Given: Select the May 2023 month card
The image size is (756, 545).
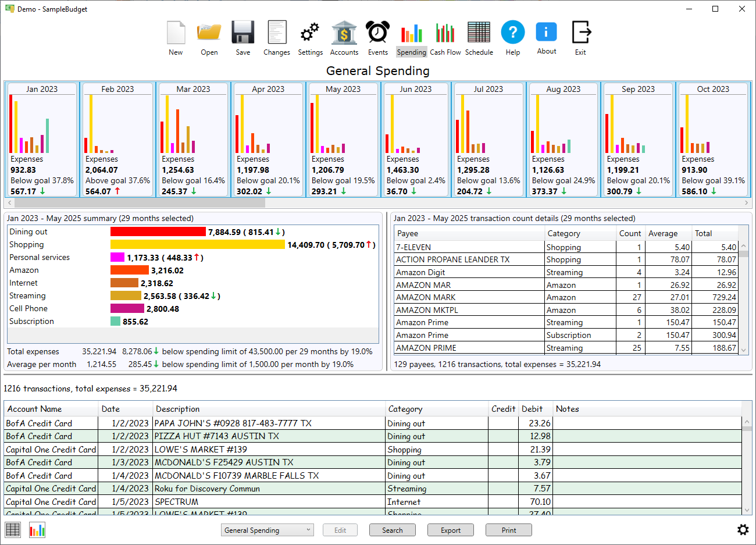Looking at the screenshot, I should [x=343, y=140].
